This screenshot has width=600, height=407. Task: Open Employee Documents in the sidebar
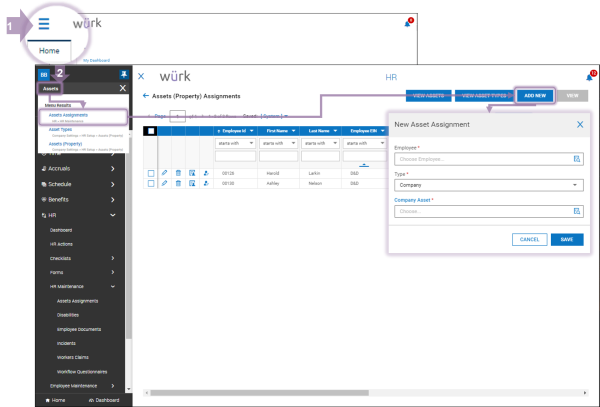pos(79,329)
